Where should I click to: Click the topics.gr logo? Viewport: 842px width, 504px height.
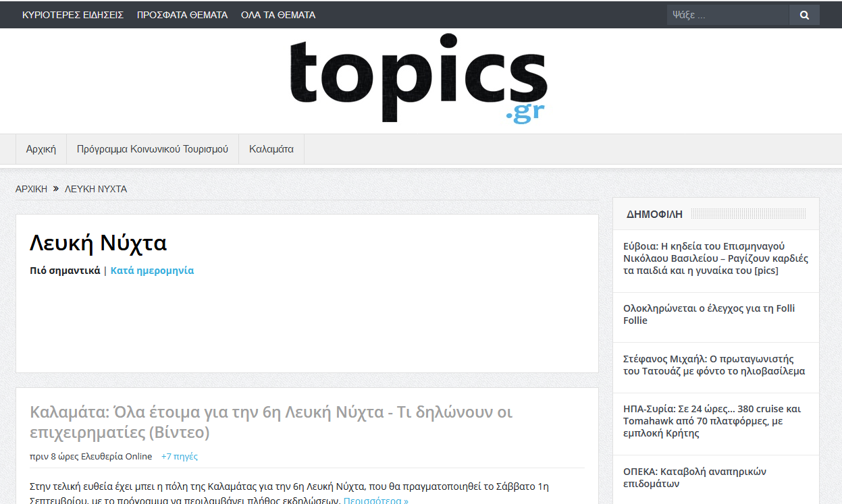418,80
